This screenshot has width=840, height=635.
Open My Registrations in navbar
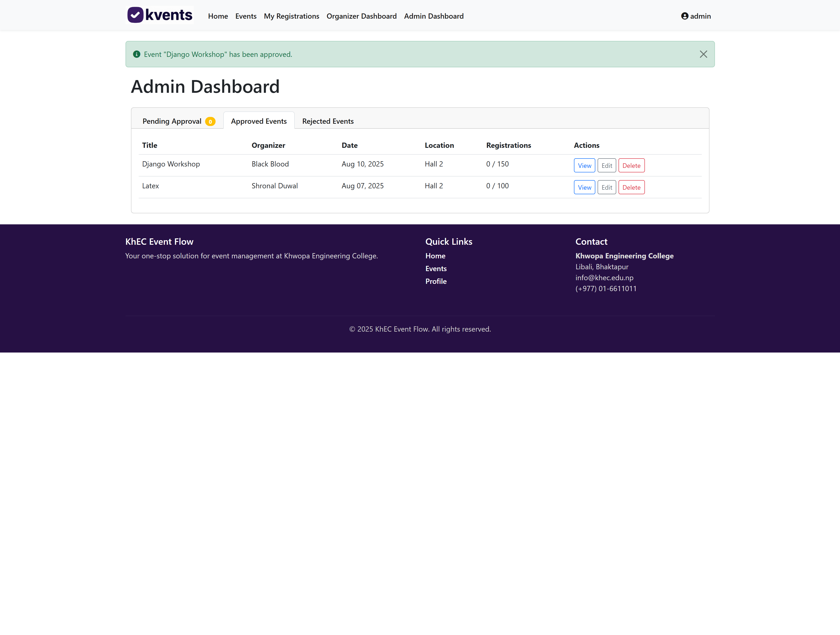(291, 16)
